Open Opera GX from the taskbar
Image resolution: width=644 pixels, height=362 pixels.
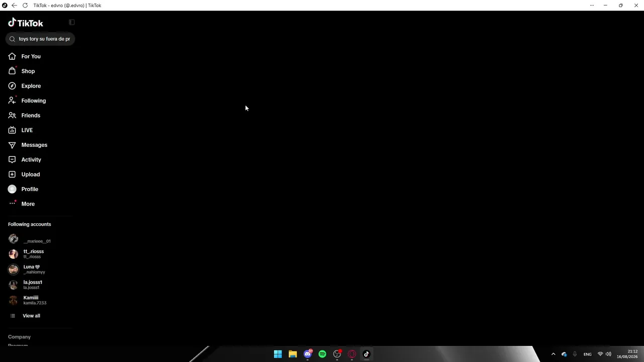(x=352, y=354)
